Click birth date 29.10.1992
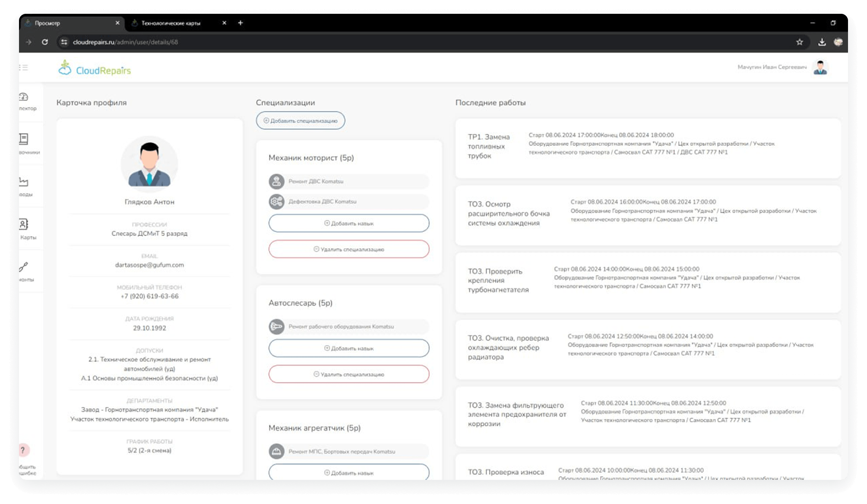The height and width of the screenshot is (504, 867). click(x=149, y=328)
